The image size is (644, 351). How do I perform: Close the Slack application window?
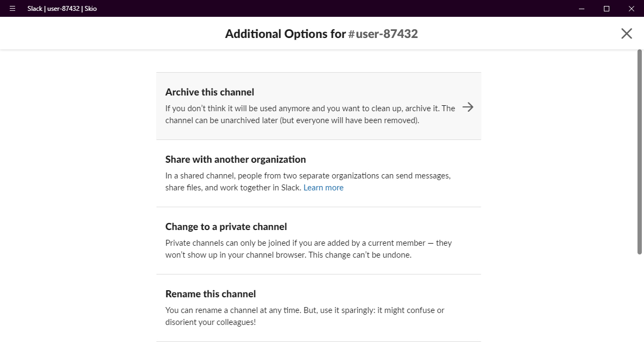632,9
